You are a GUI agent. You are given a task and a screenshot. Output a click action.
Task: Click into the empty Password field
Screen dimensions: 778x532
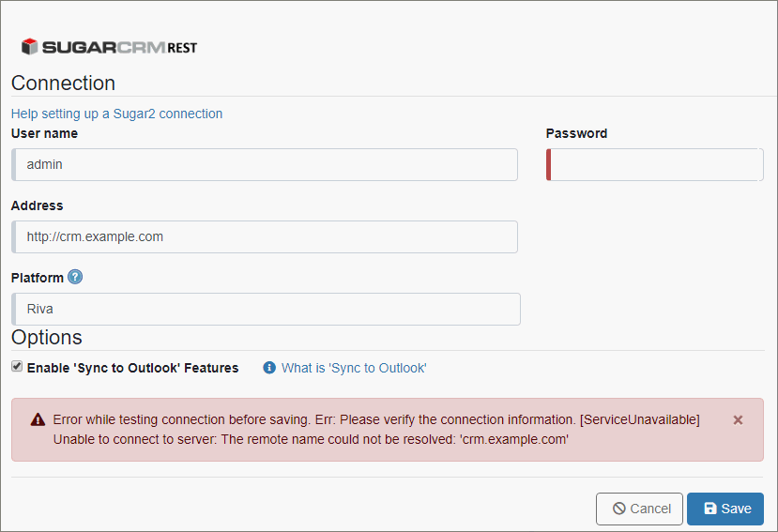(655, 164)
